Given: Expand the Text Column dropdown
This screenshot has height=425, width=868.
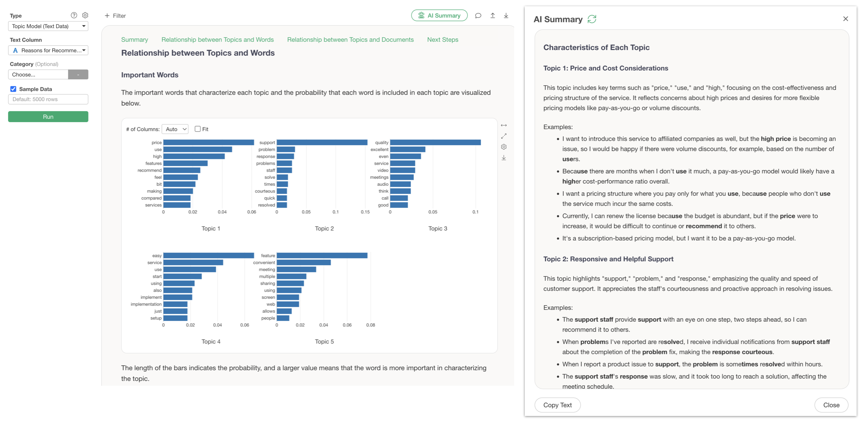Looking at the screenshot, I should 48,50.
